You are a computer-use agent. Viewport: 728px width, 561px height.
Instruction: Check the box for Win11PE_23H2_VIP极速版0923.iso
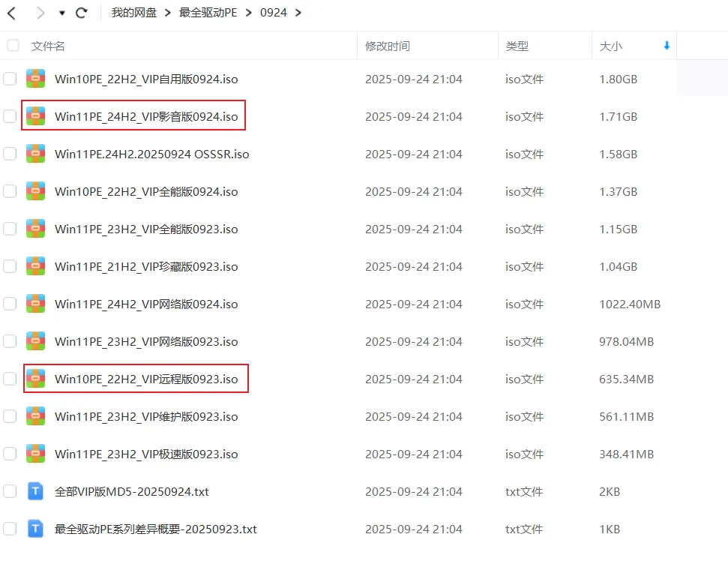point(10,454)
